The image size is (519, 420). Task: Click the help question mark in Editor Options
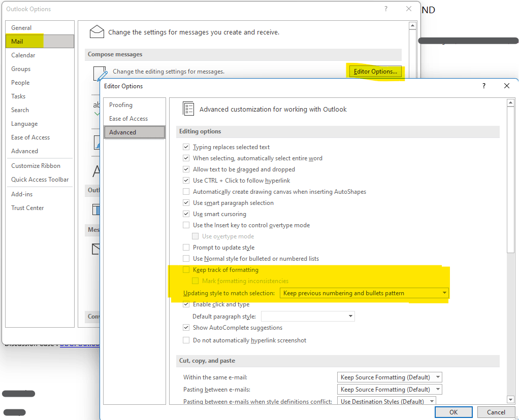[x=484, y=86]
